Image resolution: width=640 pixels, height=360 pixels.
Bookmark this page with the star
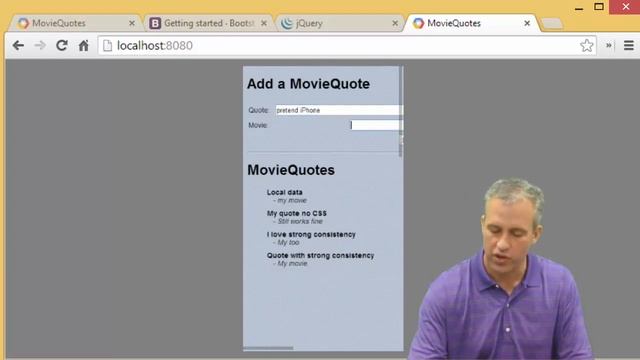click(x=587, y=45)
